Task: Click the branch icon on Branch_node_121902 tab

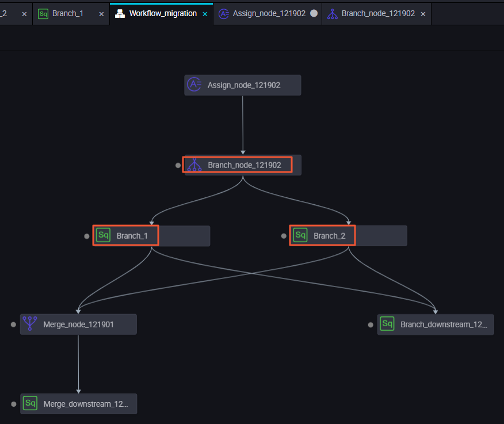Action: click(333, 13)
